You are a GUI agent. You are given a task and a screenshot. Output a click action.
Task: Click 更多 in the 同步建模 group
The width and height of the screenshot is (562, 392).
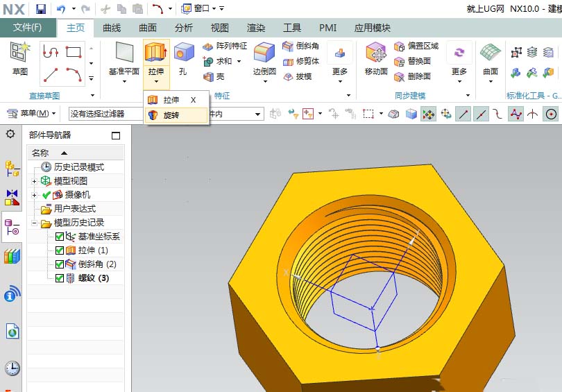tap(459, 62)
